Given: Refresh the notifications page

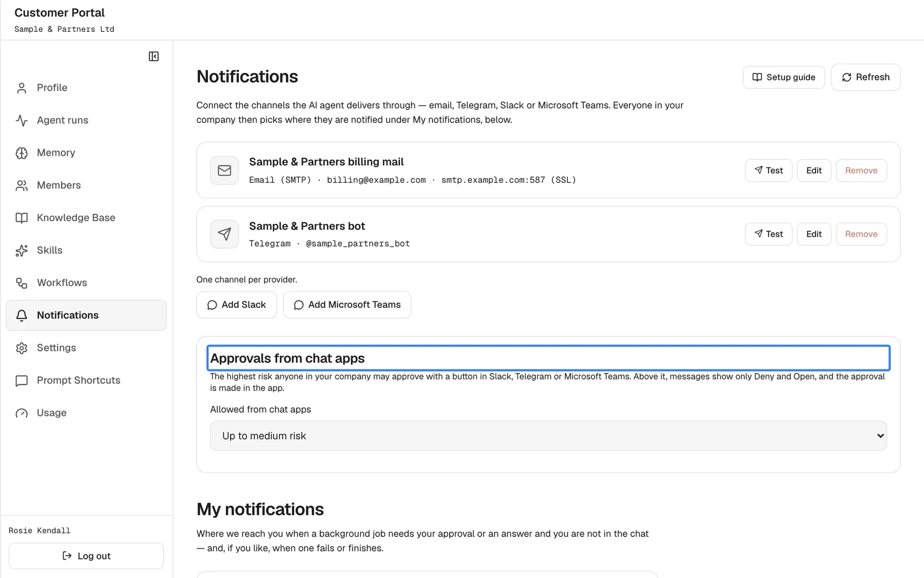Looking at the screenshot, I should click(865, 77).
